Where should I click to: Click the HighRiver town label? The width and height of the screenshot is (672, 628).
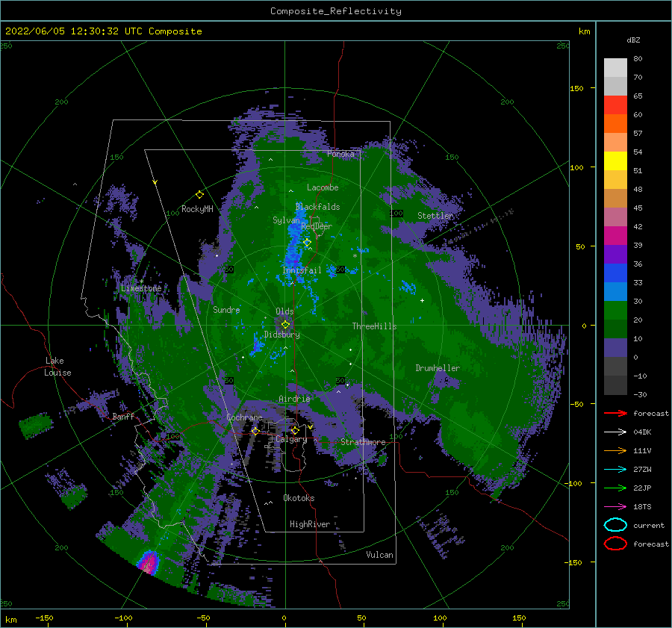pyautogui.click(x=310, y=524)
